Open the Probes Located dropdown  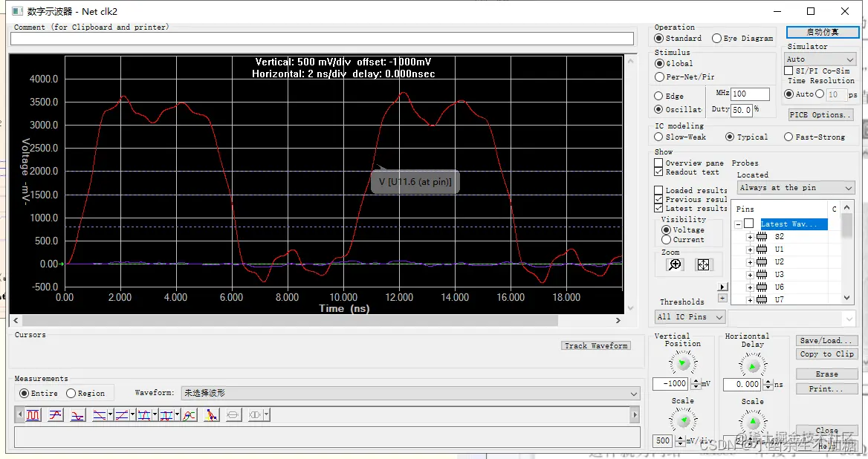tap(795, 188)
